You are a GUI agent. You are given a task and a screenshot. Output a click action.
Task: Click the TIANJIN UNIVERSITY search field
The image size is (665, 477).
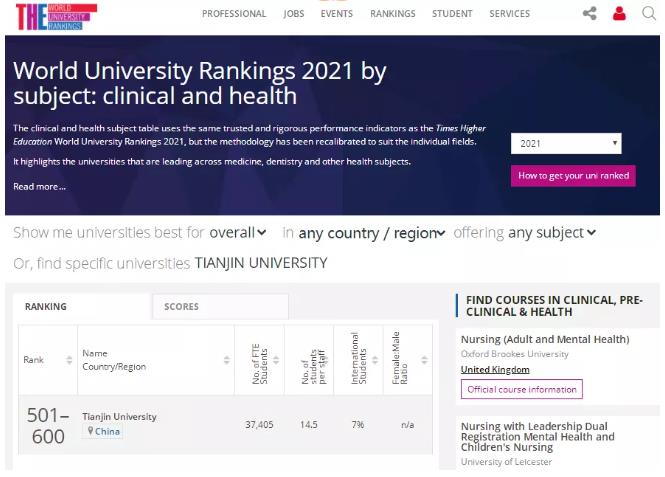(261, 263)
